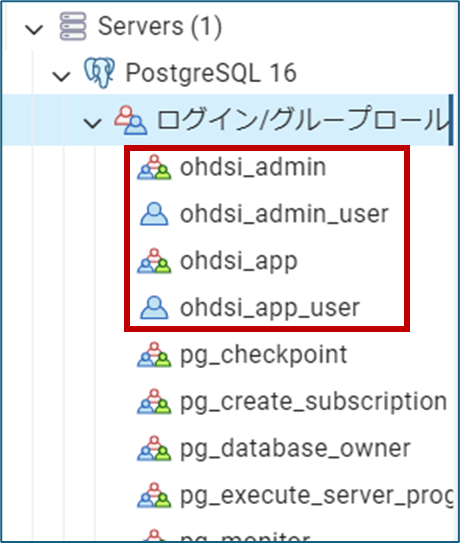
Task: Select the ohdsi_admin_user role
Action: tap(284, 214)
